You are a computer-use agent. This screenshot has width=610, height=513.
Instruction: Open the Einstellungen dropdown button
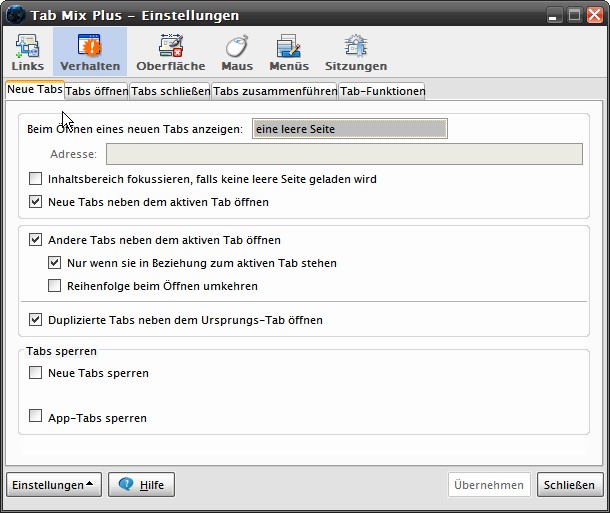point(54,485)
